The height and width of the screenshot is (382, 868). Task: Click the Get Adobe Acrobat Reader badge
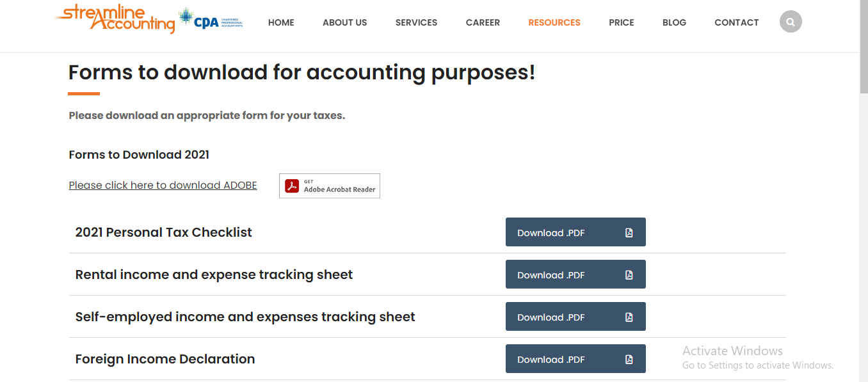pyautogui.click(x=330, y=186)
